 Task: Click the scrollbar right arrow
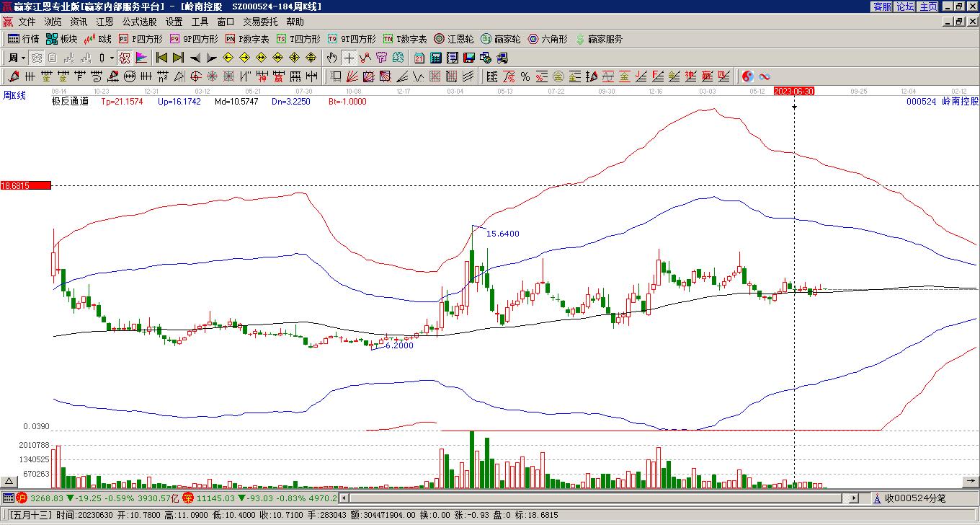click(854, 498)
